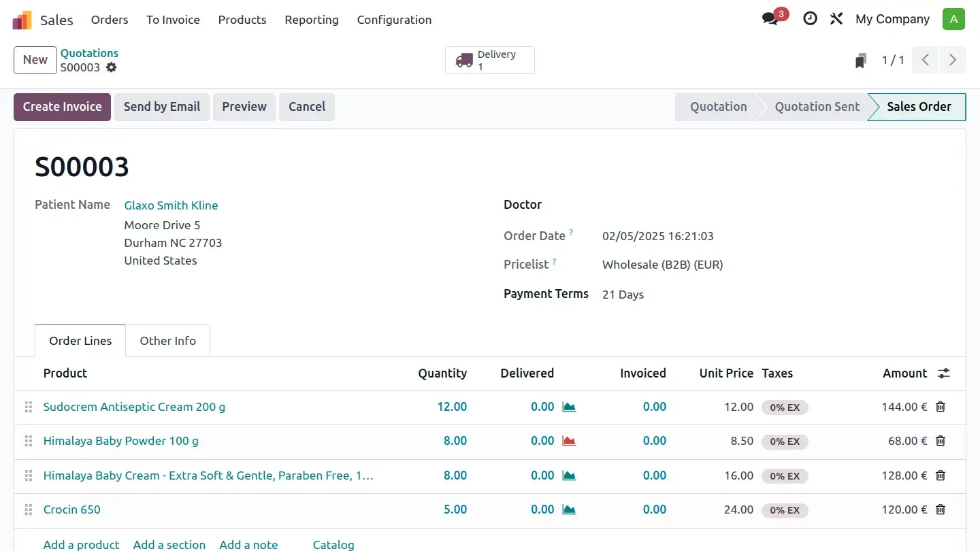The height and width of the screenshot is (551, 980).
Task: Open the Delivery truck smart button
Action: tap(490, 61)
